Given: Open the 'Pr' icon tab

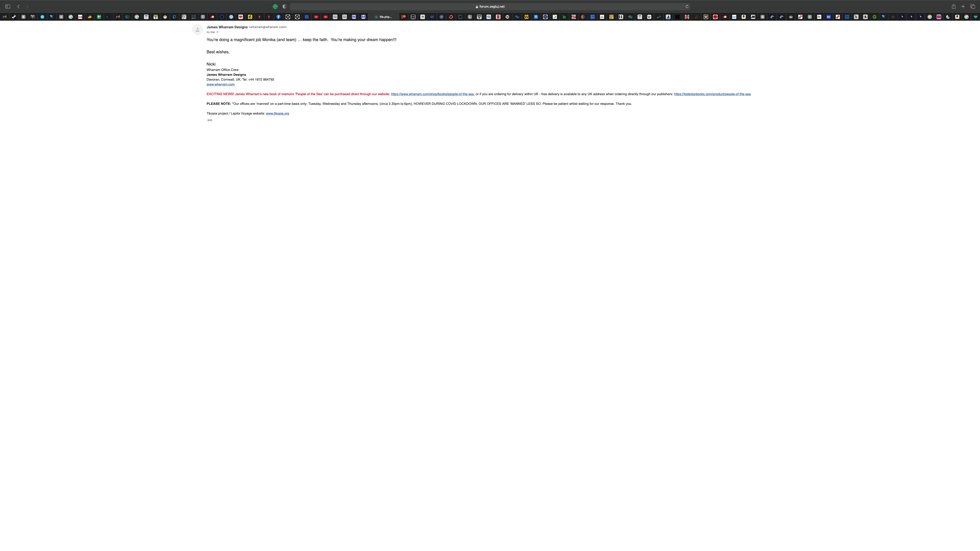Looking at the screenshot, I should click(819, 17).
